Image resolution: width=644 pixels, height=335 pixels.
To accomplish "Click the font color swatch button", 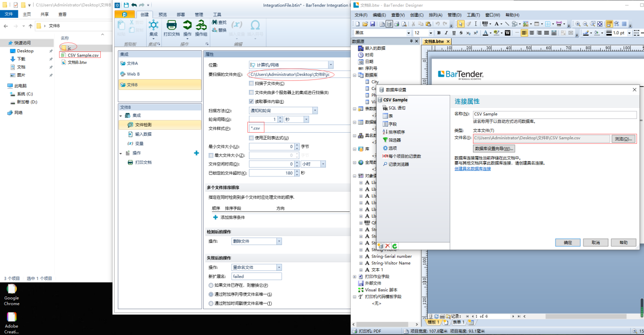I will (x=486, y=33).
